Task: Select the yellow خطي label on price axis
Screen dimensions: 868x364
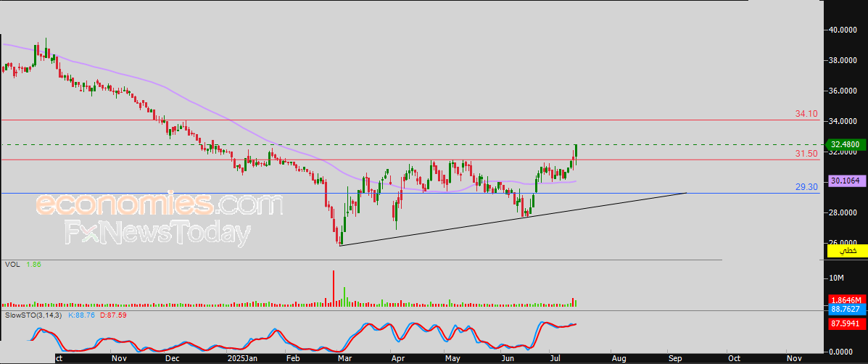Action: (x=846, y=251)
